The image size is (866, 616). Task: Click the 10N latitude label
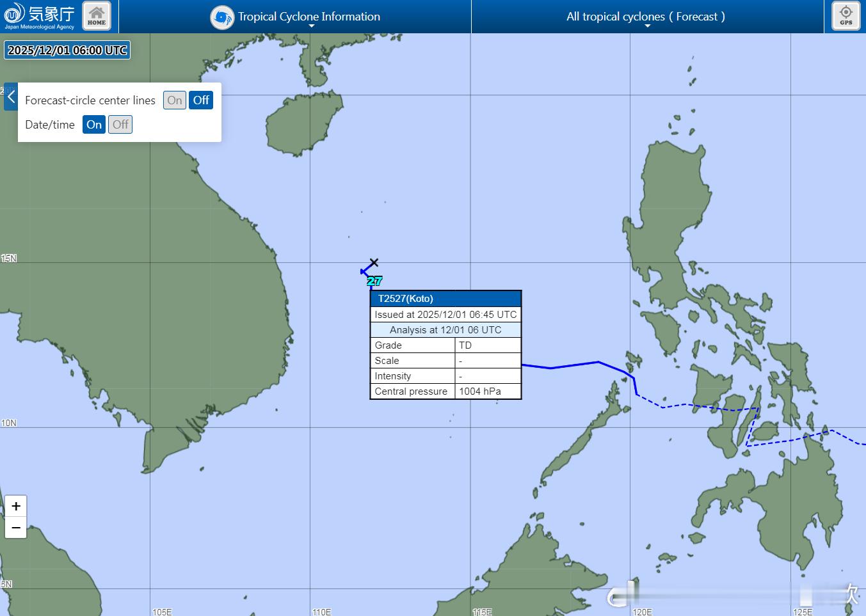[9, 423]
